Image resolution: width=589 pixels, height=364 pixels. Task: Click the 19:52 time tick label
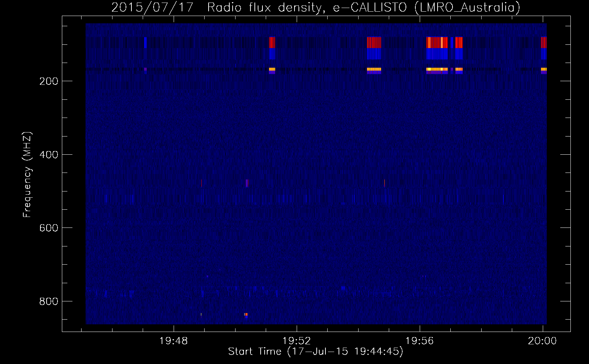[297, 341]
